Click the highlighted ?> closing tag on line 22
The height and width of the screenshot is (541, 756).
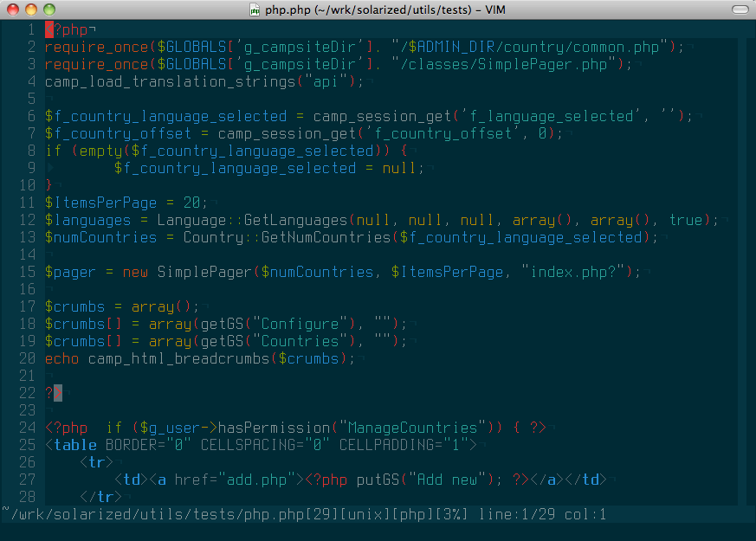[54, 393]
